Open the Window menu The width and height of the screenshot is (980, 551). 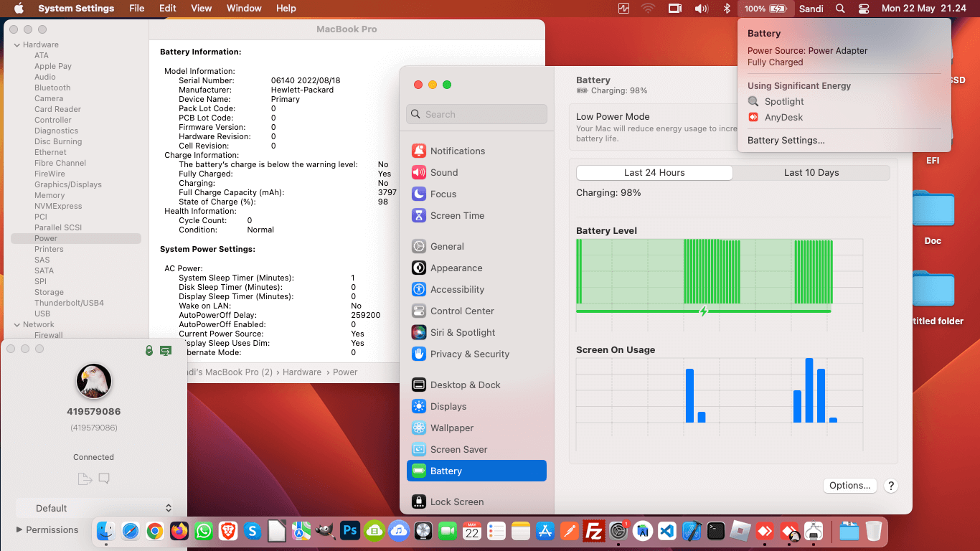click(x=244, y=9)
